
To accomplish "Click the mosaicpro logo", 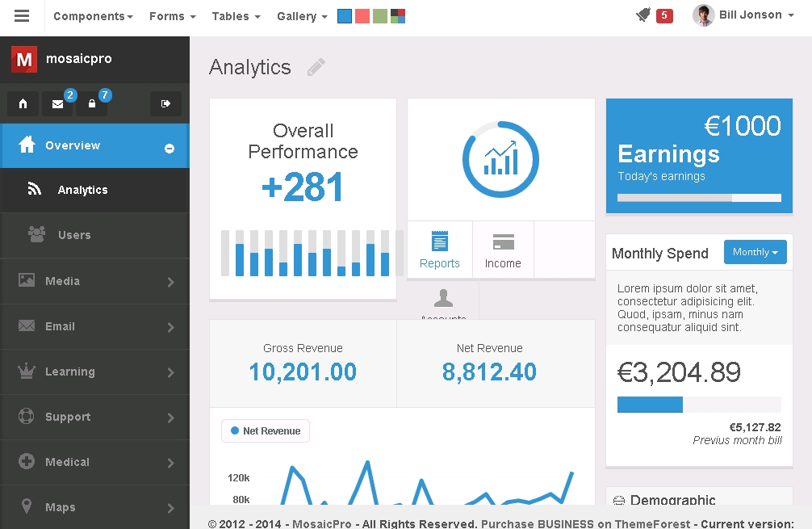I will pos(61,59).
